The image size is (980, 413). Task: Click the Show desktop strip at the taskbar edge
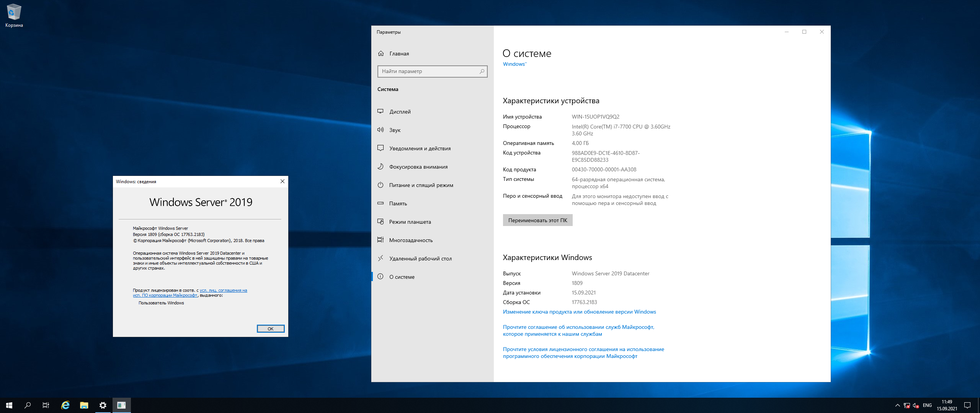[x=978, y=405]
